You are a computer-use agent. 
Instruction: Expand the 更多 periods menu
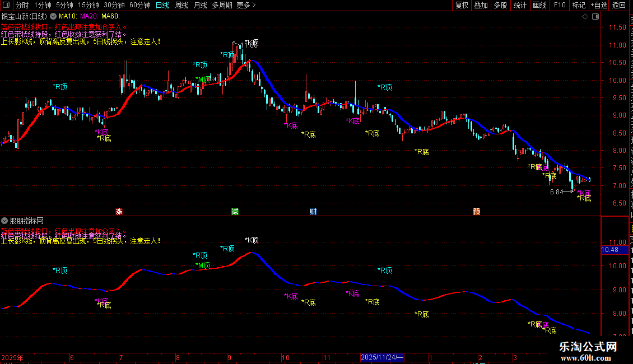pos(246,5)
